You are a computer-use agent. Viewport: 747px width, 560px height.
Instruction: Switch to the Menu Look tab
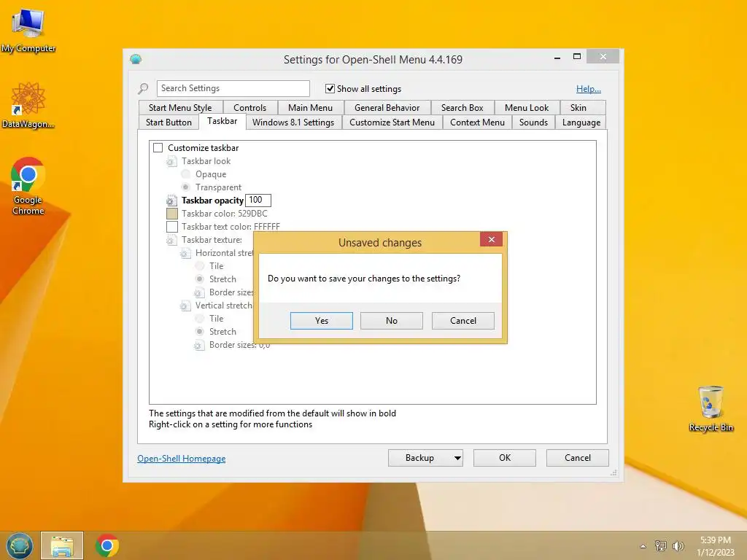click(527, 108)
